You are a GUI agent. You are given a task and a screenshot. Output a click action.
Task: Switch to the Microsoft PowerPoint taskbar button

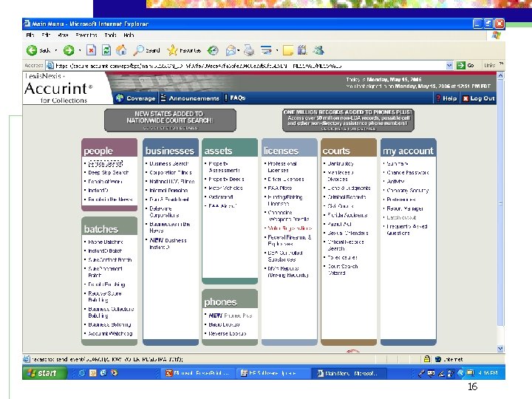tap(197, 373)
